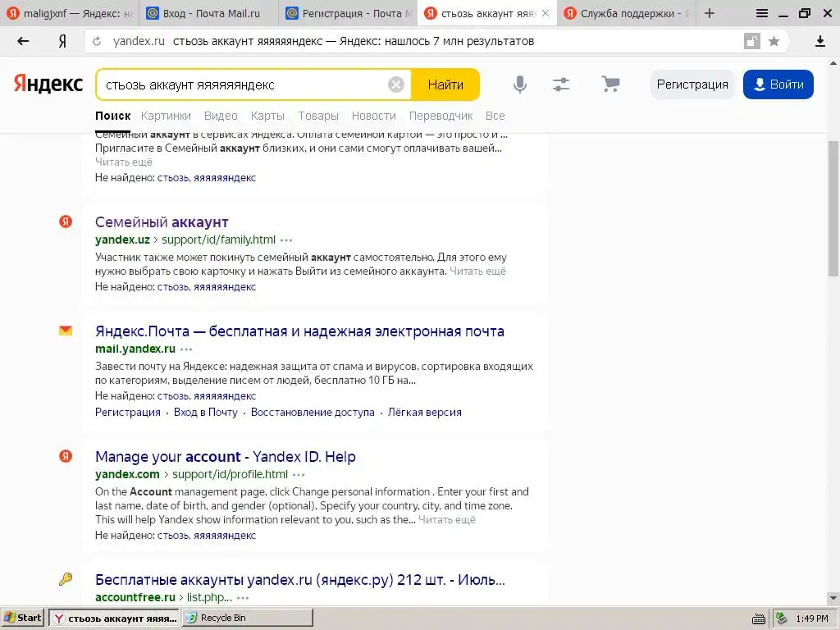Close the active стьозь аккаунт tab
This screenshot has width=840, height=630.
(x=546, y=13)
